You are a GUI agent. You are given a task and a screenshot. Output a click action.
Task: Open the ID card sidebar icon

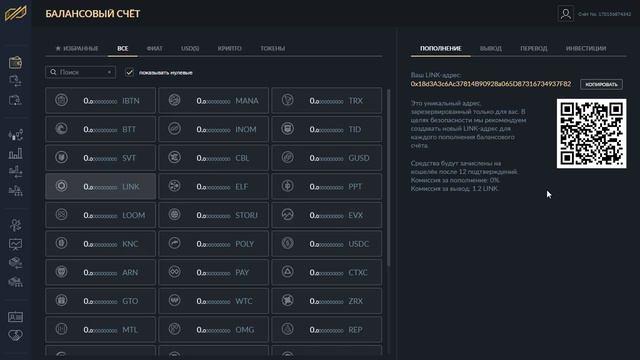click(16, 317)
